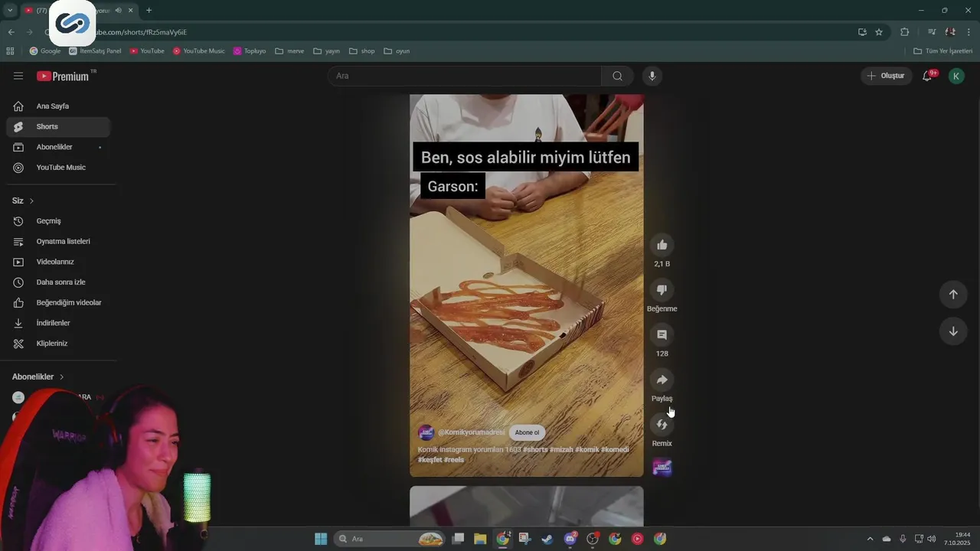
Task: Open the oyun bookmarks folder
Action: click(x=397, y=51)
